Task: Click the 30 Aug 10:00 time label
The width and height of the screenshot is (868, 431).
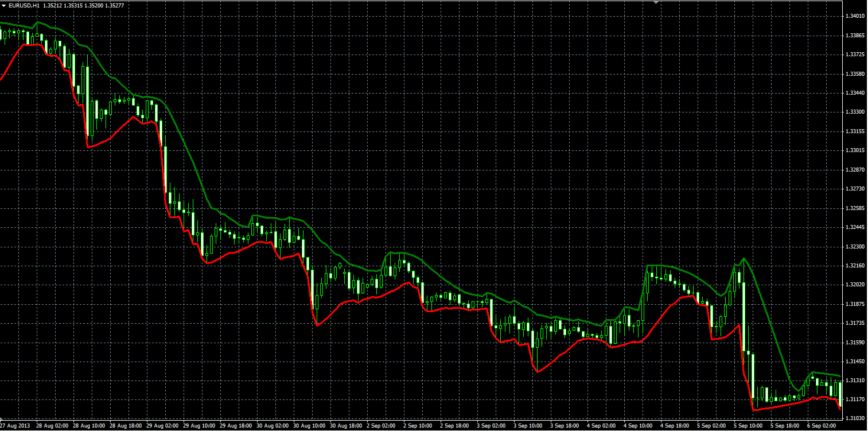Action: [309, 426]
